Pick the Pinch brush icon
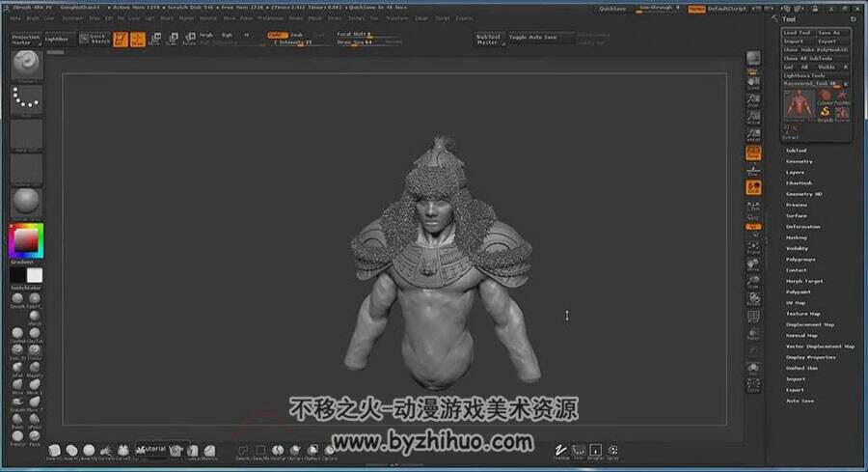 (35, 437)
